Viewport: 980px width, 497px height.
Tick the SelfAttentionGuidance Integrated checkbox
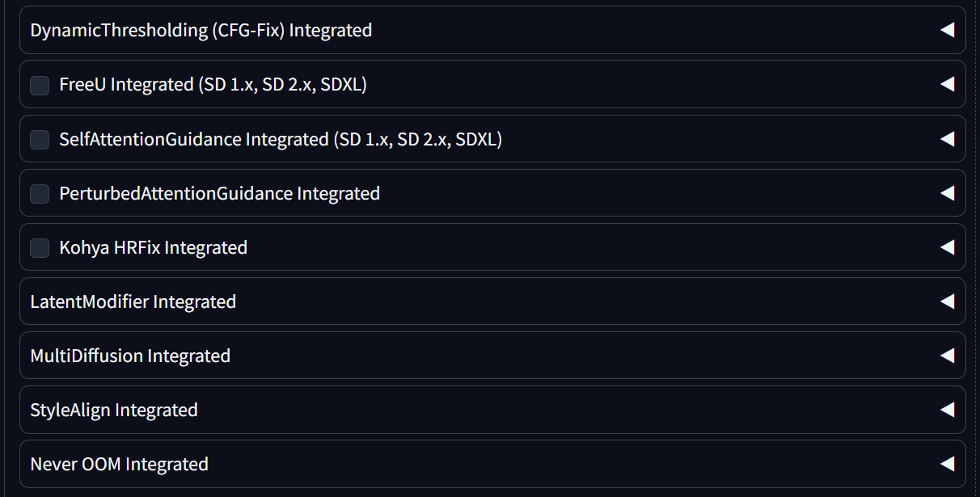coord(40,140)
